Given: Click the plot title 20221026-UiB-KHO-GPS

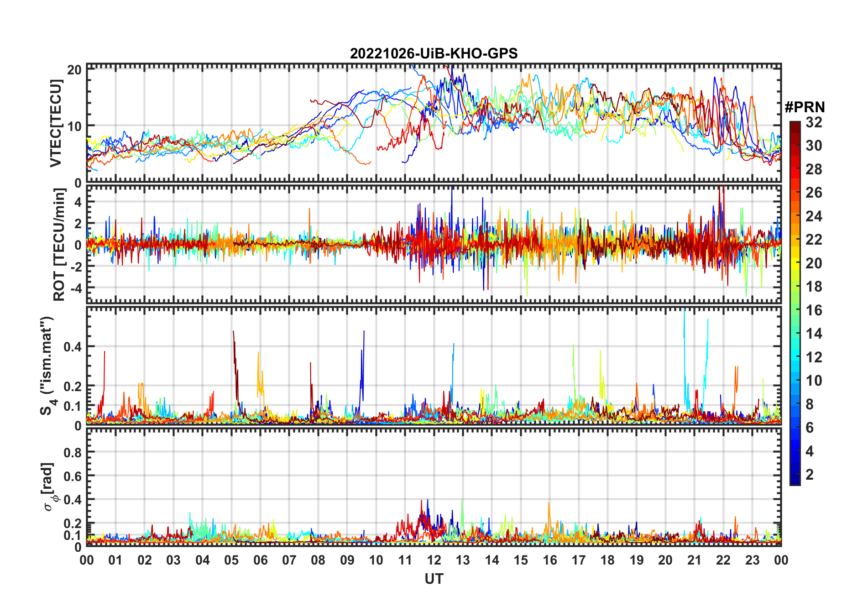Looking at the screenshot, I should click(434, 53).
